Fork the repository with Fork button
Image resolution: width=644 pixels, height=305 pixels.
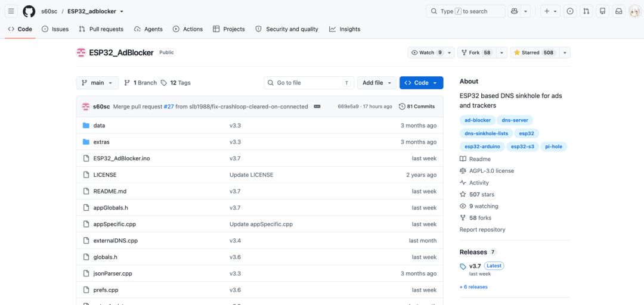[477, 52]
